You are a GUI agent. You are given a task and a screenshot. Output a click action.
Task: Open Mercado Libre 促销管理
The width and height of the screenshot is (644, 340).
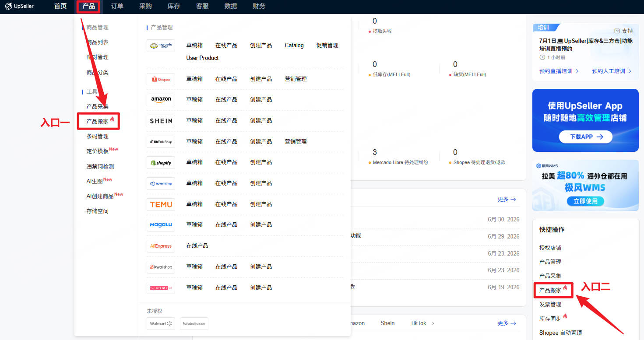pos(327,45)
